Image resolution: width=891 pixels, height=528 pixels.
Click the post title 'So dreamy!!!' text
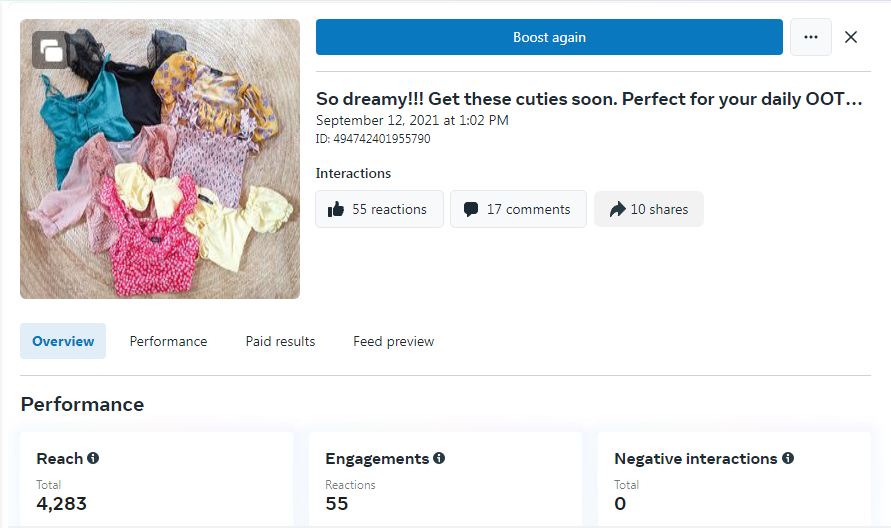click(x=588, y=99)
